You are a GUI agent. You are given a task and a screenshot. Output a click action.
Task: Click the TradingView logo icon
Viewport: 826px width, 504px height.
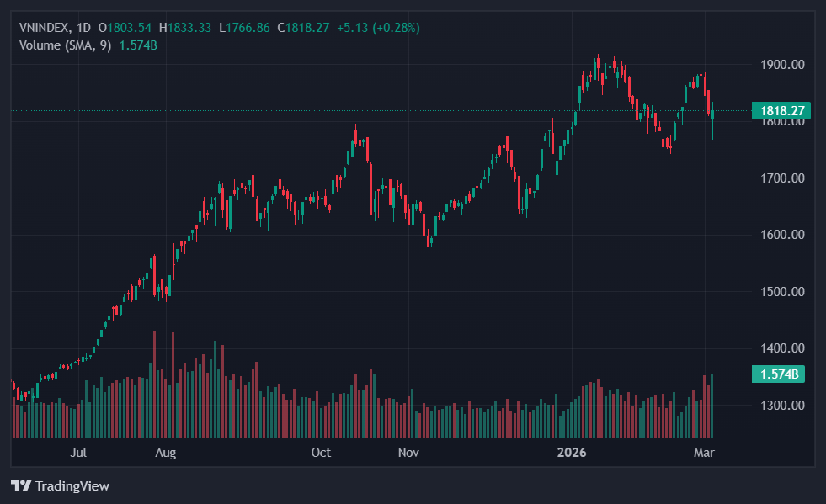[x=20, y=485]
